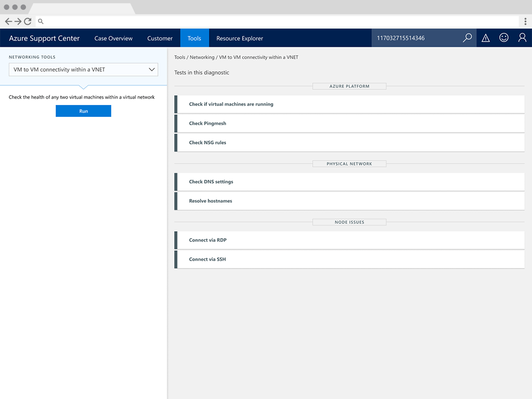Click the browser address bar
Viewport: 532px width, 399px height.
tap(277, 21)
